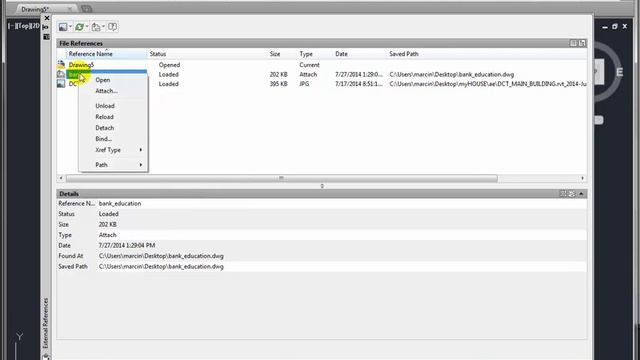This screenshot has width=640, height=360.
Task: Open the palette properties icon
Action: click(46, 37)
